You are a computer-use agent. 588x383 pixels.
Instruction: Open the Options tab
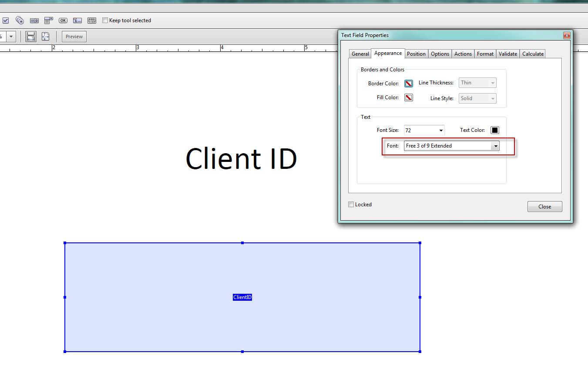(x=440, y=54)
